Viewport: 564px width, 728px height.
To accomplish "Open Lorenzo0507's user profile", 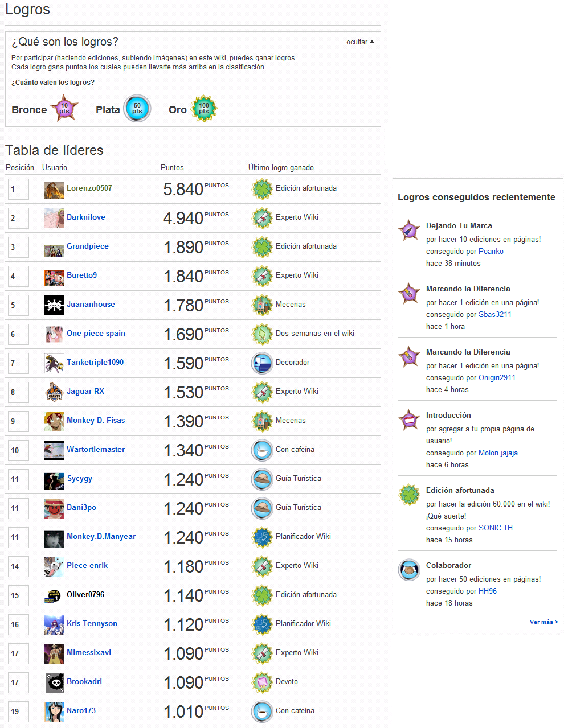I will [89, 188].
